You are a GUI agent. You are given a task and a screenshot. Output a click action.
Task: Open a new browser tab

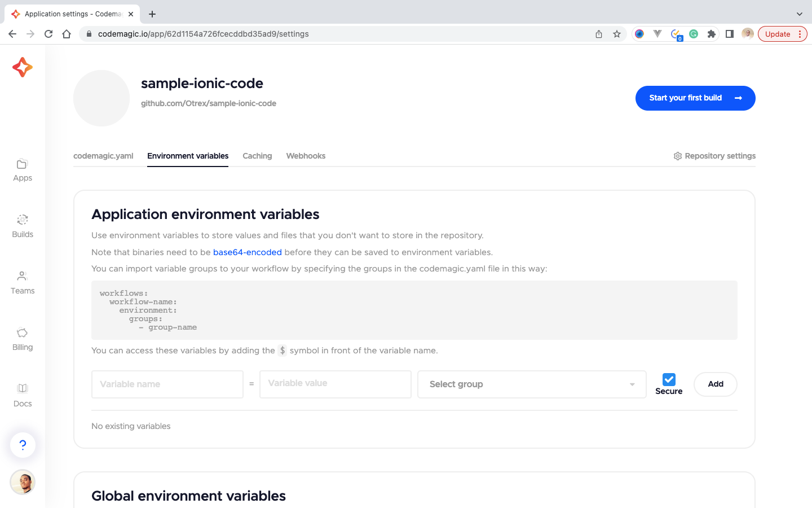[x=152, y=14]
